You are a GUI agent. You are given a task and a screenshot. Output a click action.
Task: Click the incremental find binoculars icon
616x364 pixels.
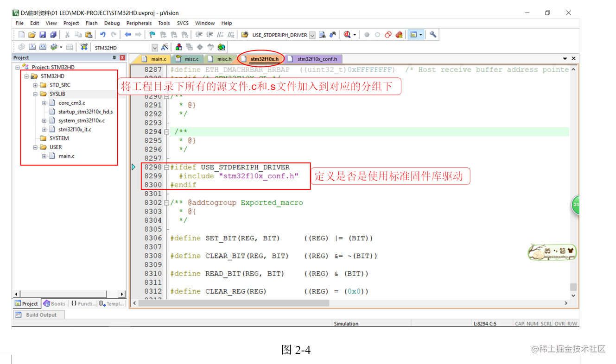click(332, 35)
